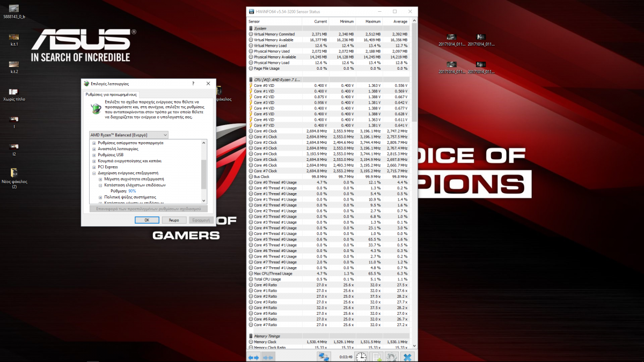Collapse Κατάσταση ελάχιστων επιδόσεων node
The width and height of the screenshot is (644, 362).
(100, 185)
